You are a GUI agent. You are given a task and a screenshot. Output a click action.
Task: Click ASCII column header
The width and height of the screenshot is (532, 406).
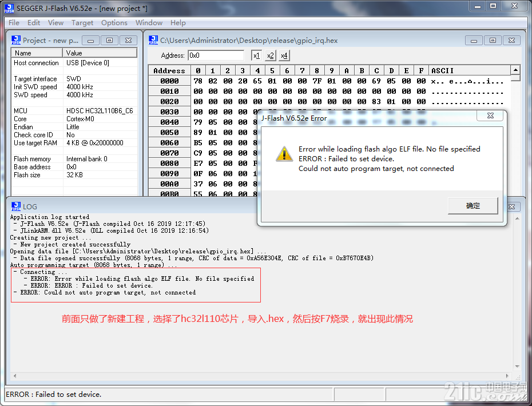pyautogui.click(x=470, y=70)
